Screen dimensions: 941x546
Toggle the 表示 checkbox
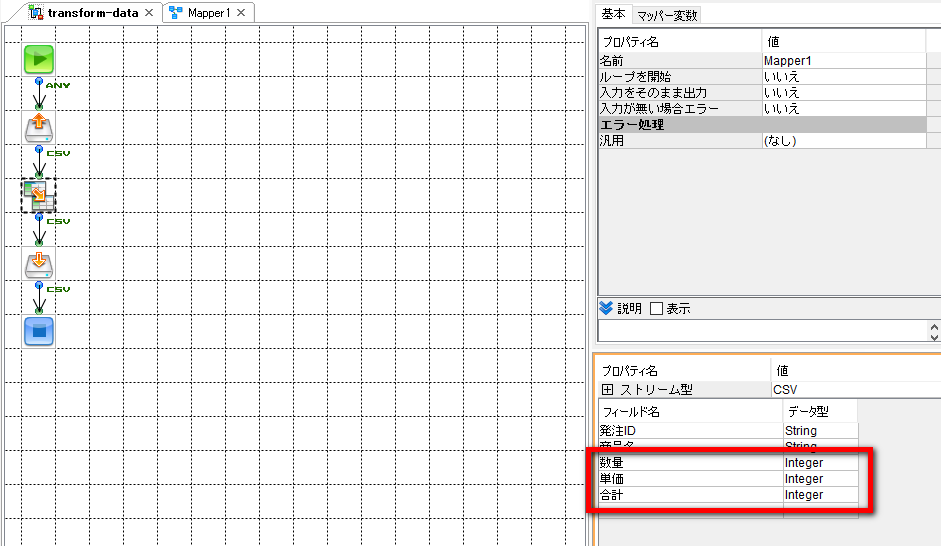[657, 308]
